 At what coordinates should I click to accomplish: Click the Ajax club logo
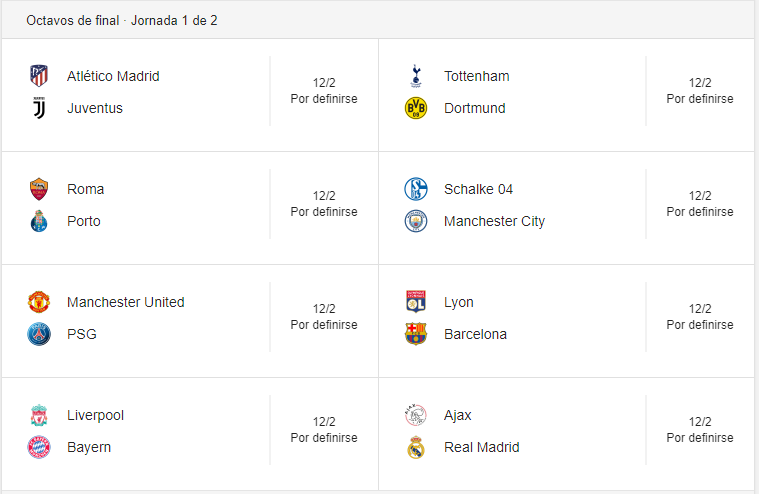415,415
